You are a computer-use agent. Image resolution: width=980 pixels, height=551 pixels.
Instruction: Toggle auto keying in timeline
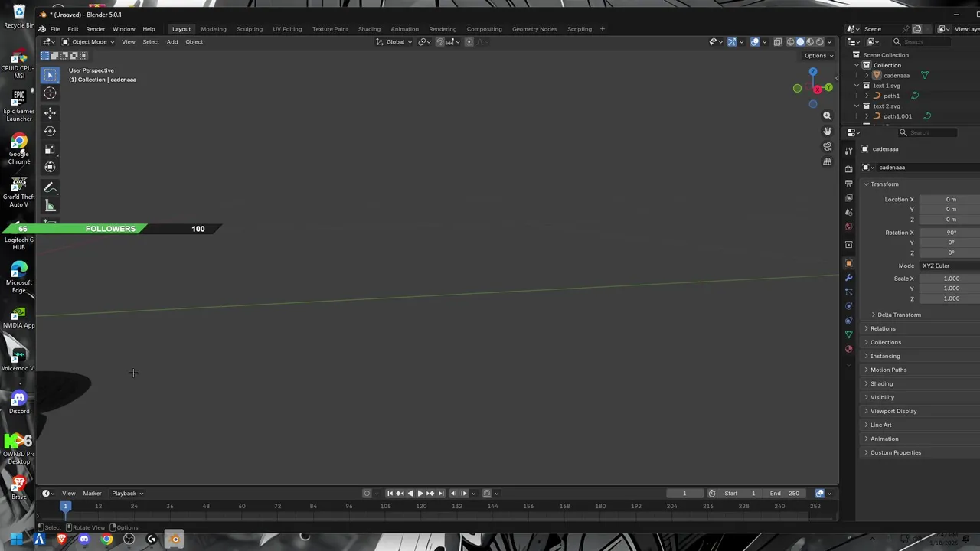(367, 494)
